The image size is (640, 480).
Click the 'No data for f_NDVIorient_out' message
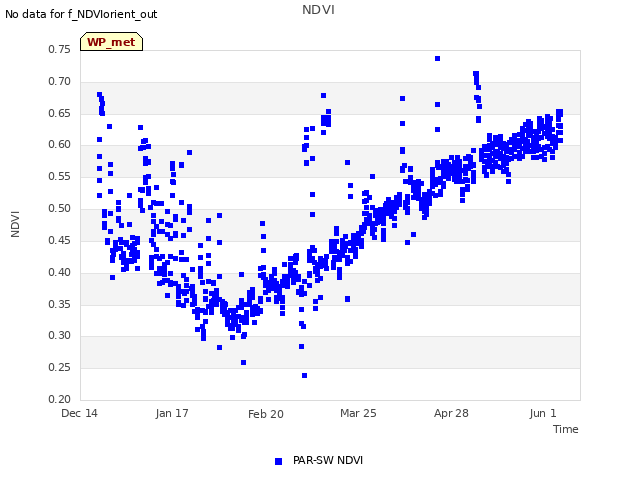(81, 14)
